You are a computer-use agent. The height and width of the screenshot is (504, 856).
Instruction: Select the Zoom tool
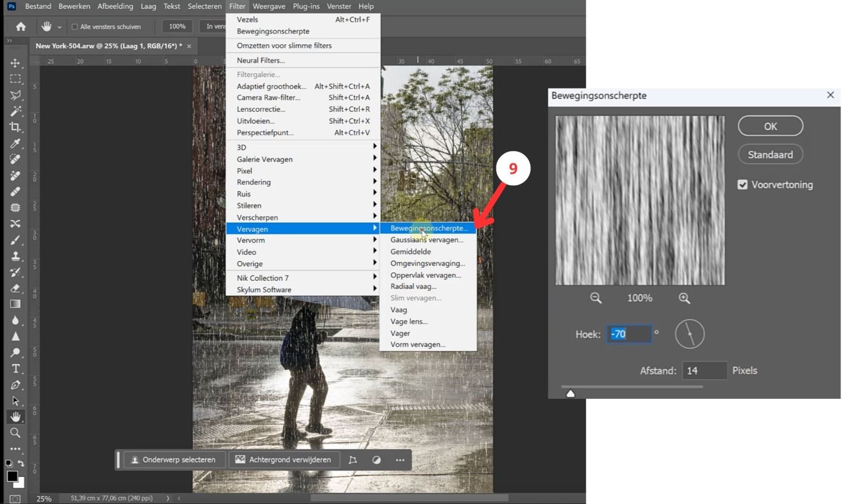click(15, 433)
